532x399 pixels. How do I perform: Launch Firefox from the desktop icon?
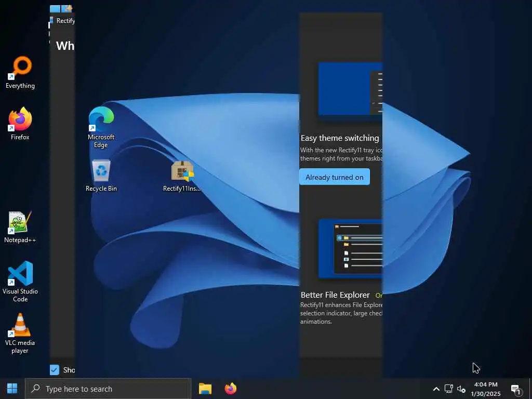pos(20,124)
